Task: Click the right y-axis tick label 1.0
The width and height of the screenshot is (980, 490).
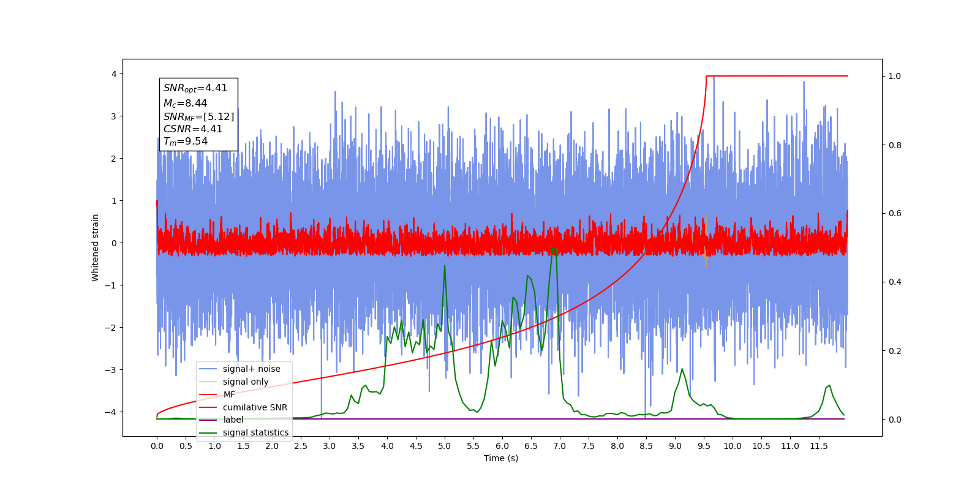Action: pos(895,77)
